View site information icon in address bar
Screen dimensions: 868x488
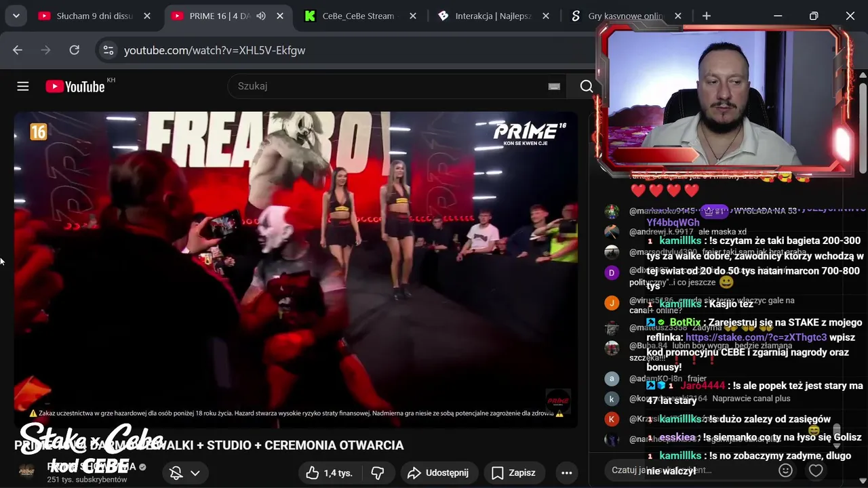click(108, 50)
